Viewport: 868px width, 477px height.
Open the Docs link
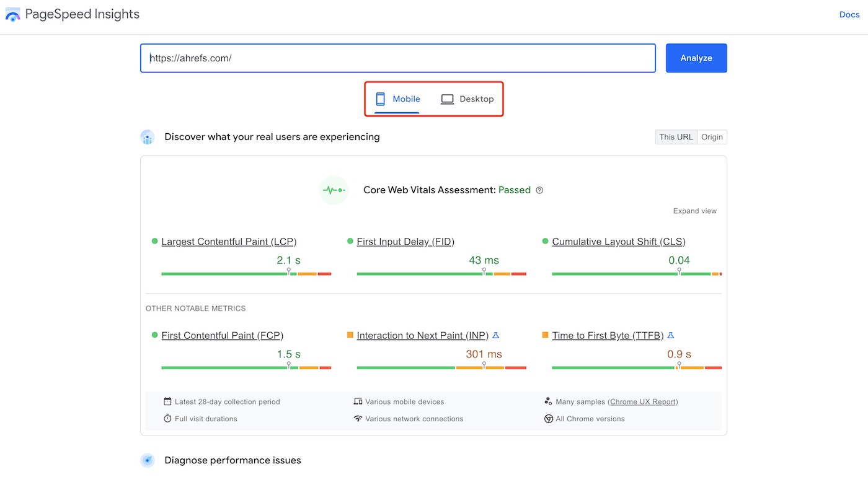click(x=849, y=15)
